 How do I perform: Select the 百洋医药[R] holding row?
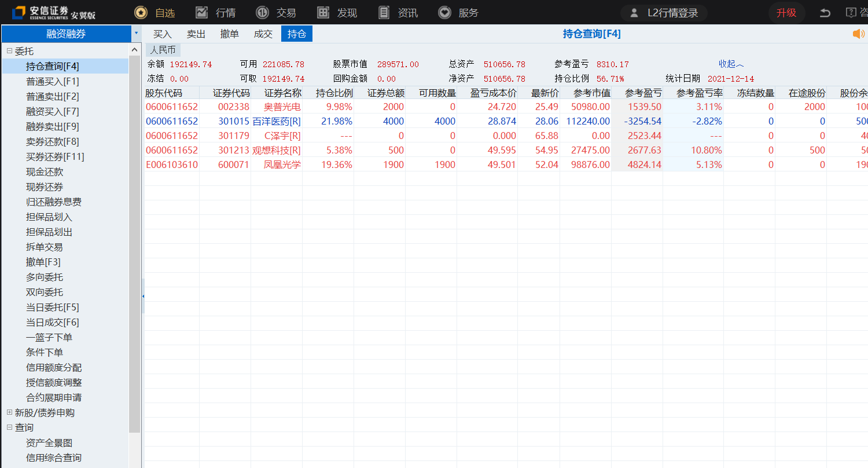pyautogui.click(x=506, y=121)
